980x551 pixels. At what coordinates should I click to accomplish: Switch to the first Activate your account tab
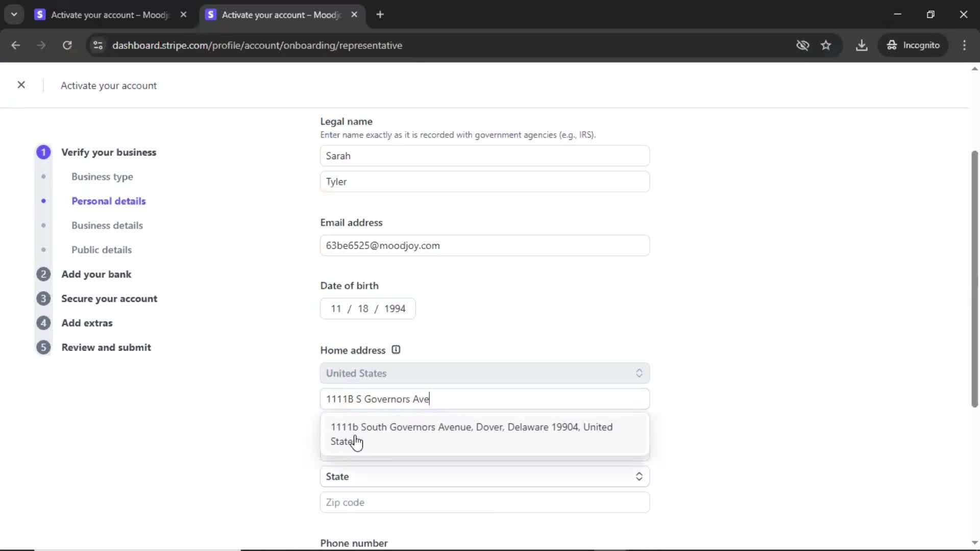109,15
